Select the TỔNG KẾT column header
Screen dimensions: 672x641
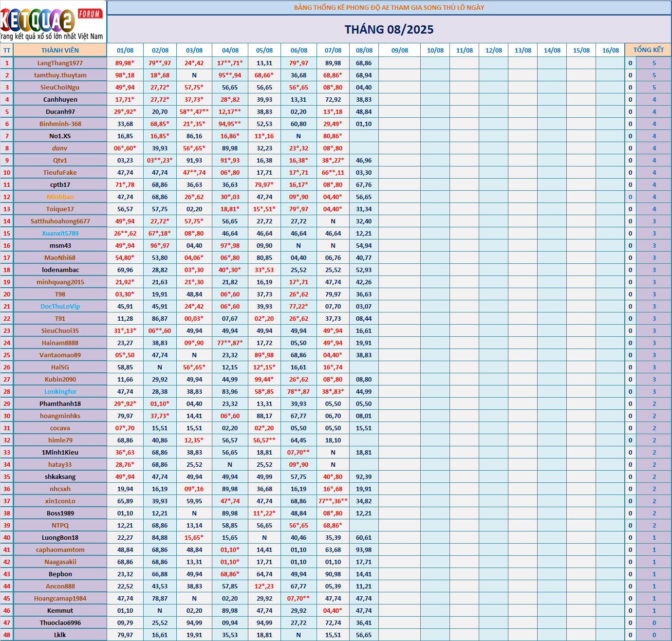648,50
